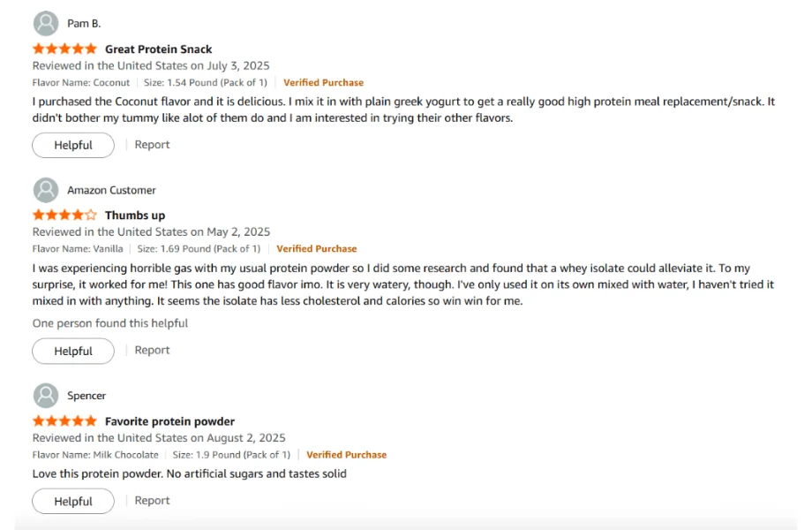Mark Pam B.'s review as Helpful

[x=73, y=145]
